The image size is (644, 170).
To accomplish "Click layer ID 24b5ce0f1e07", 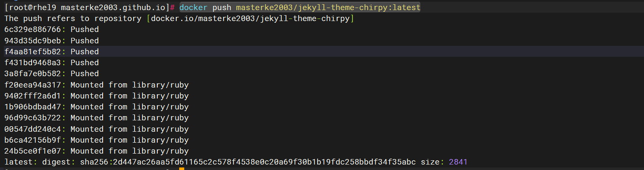I will (x=33, y=151).
